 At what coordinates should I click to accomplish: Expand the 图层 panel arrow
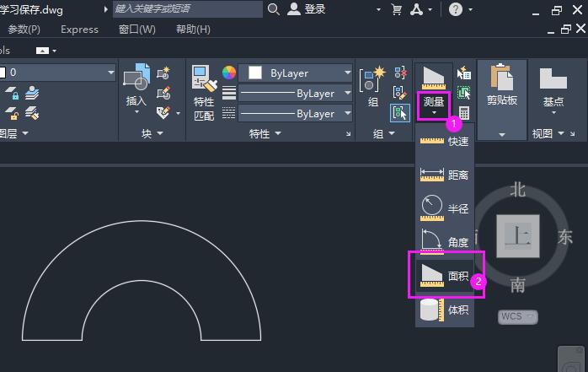tap(25, 133)
